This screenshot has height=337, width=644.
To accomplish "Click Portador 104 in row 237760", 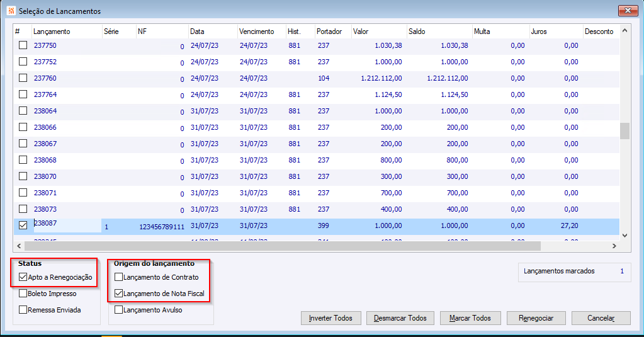I will pos(324,78).
